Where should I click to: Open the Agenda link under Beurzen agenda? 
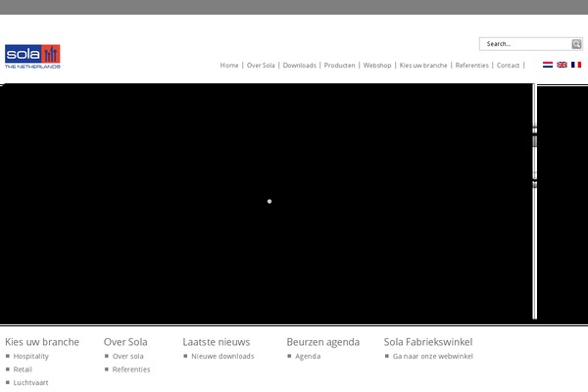coord(308,357)
